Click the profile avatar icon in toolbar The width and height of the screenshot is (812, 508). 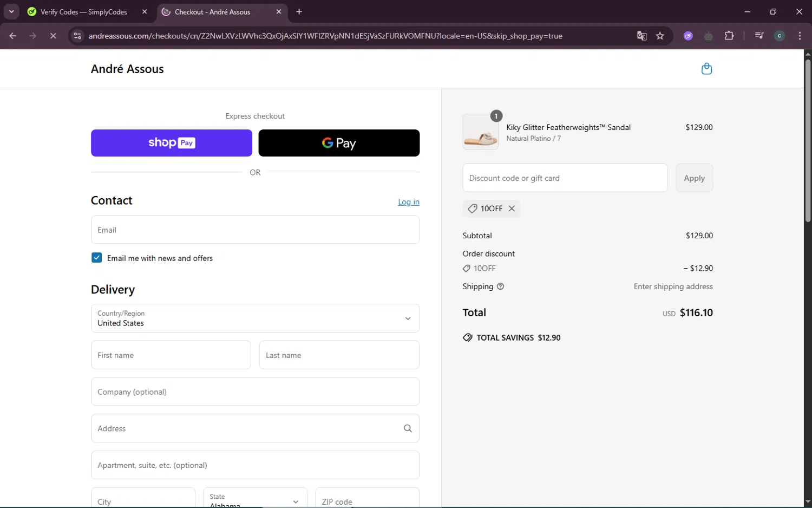(780, 36)
